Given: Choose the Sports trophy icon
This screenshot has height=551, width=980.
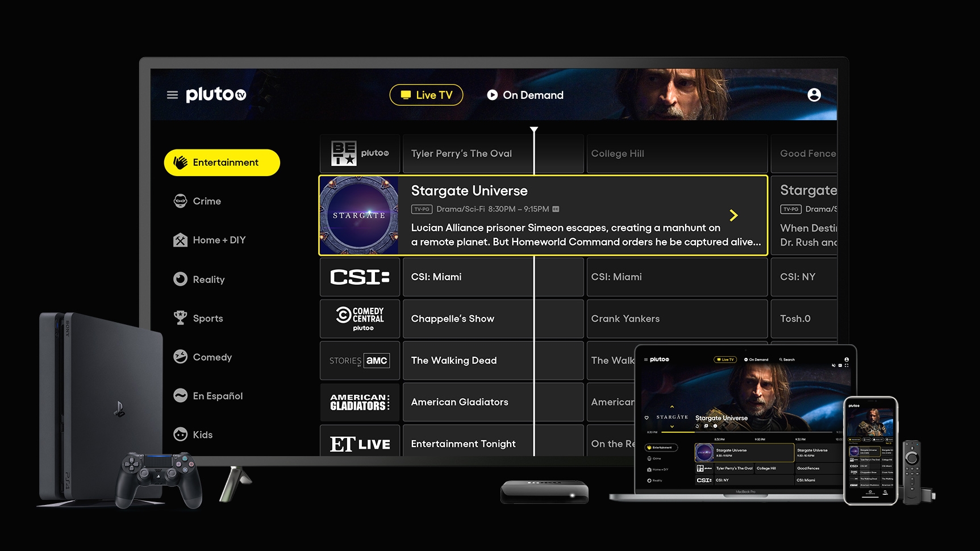Looking at the screenshot, I should click(x=180, y=318).
